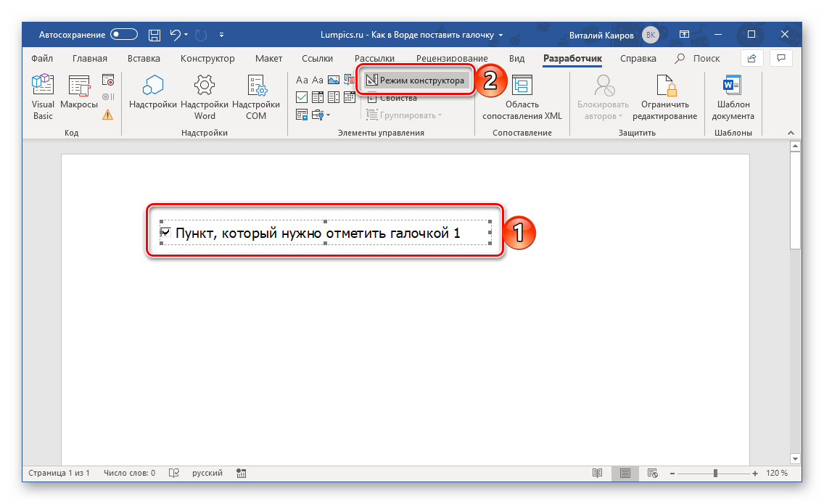This screenshot has width=824, height=504.
Task: Open zoom dialog via 120 %
Action: pyautogui.click(x=777, y=473)
